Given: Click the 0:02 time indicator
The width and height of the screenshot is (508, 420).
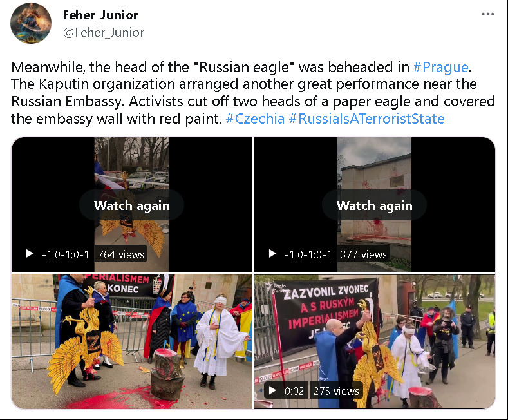Looking at the screenshot, I should tap(294, 391).
